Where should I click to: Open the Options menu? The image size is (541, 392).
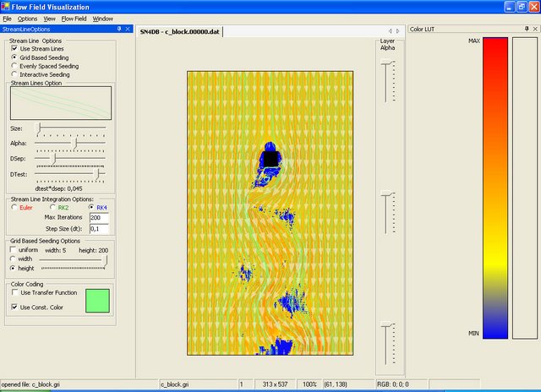(x=28, y=18)
